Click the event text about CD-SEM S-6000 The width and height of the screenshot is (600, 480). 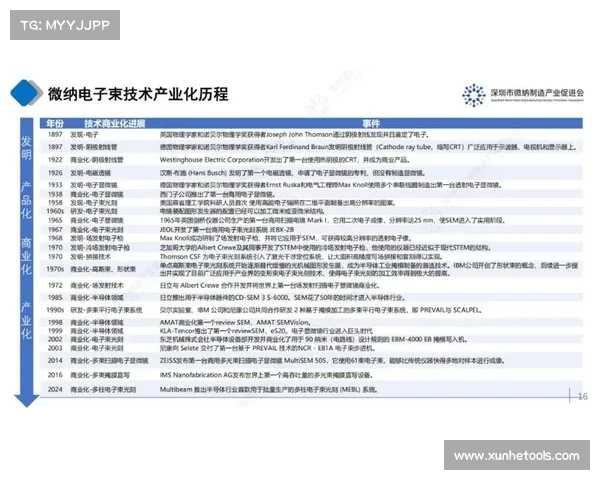283,298
